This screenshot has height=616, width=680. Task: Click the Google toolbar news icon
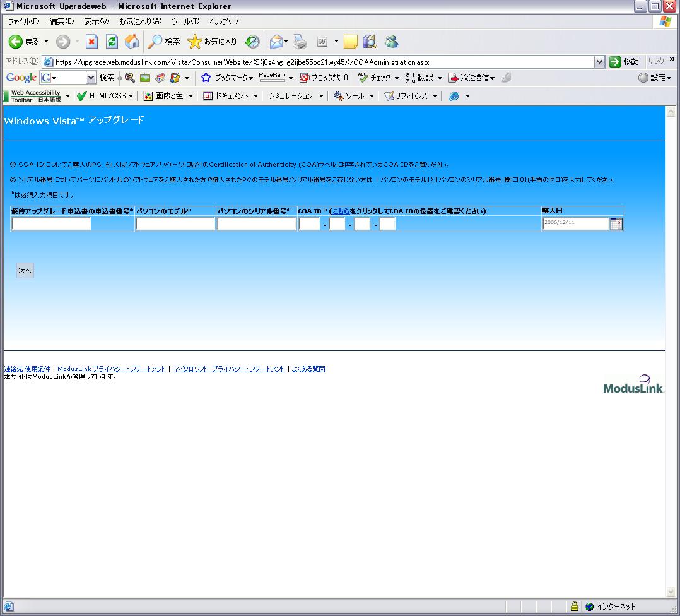click(160, 78)
